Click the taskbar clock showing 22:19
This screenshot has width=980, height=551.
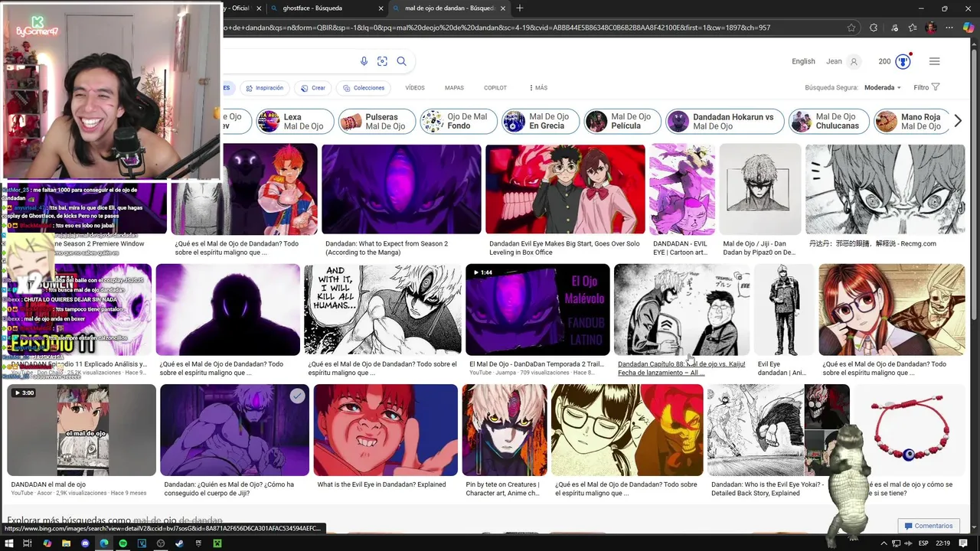[x=942, y=543]
